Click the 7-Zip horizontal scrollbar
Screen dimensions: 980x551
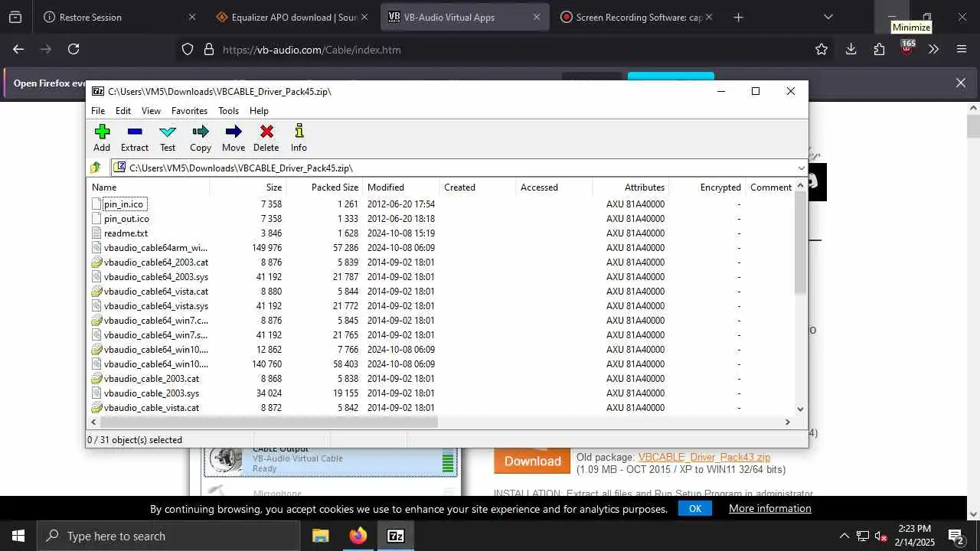click(269, 422)
